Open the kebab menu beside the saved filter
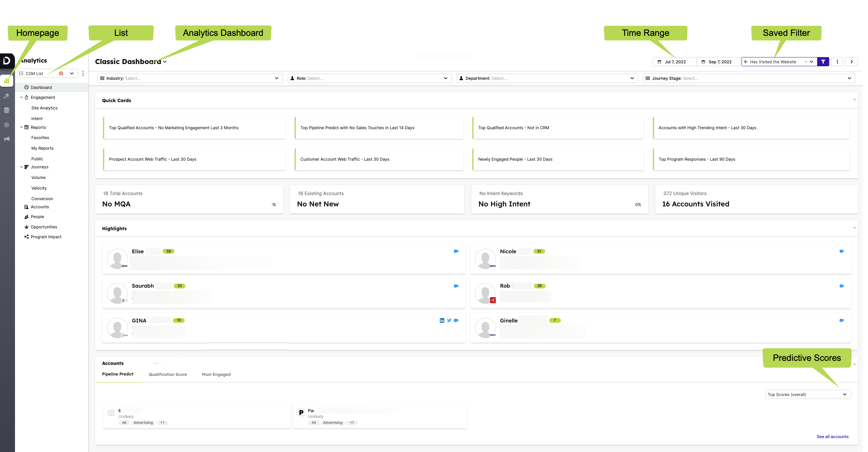This screenshot has width=868, height=452. pos(837,61)
